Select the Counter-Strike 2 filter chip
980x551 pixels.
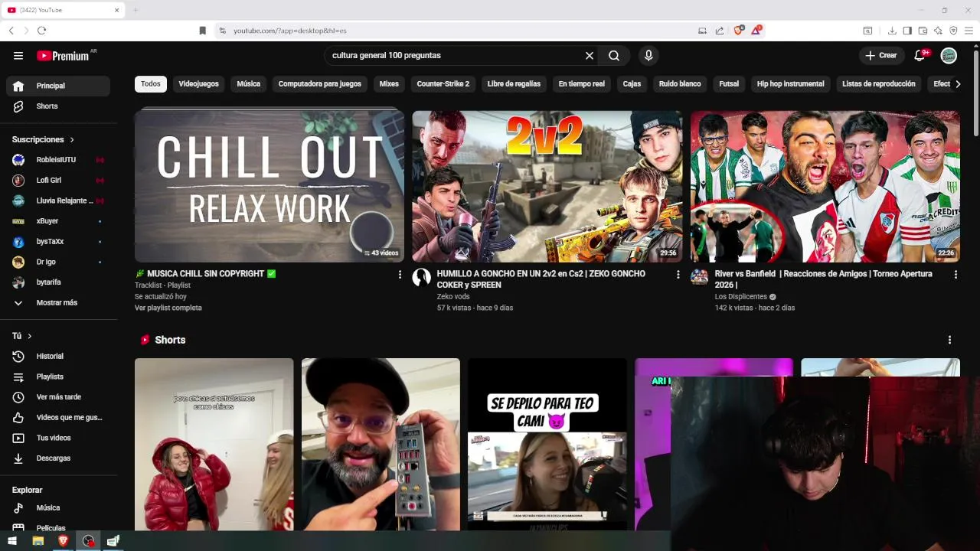pyautogui.click(x=443, y=84)
